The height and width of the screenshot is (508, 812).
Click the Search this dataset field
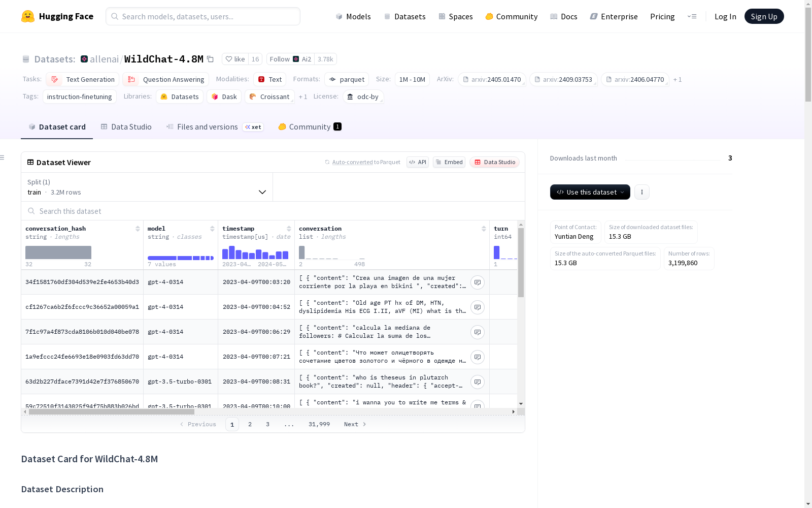[273, 211]
